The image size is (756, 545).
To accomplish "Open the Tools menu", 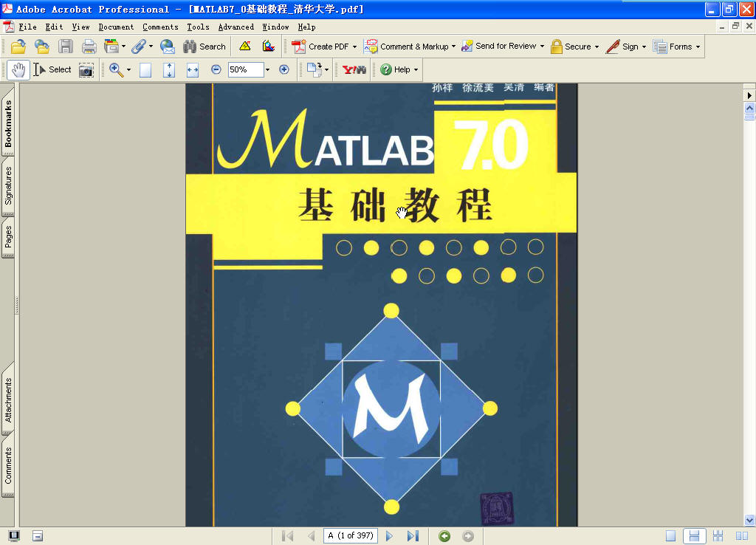I will pyautogui.click(x=198, y=27).
